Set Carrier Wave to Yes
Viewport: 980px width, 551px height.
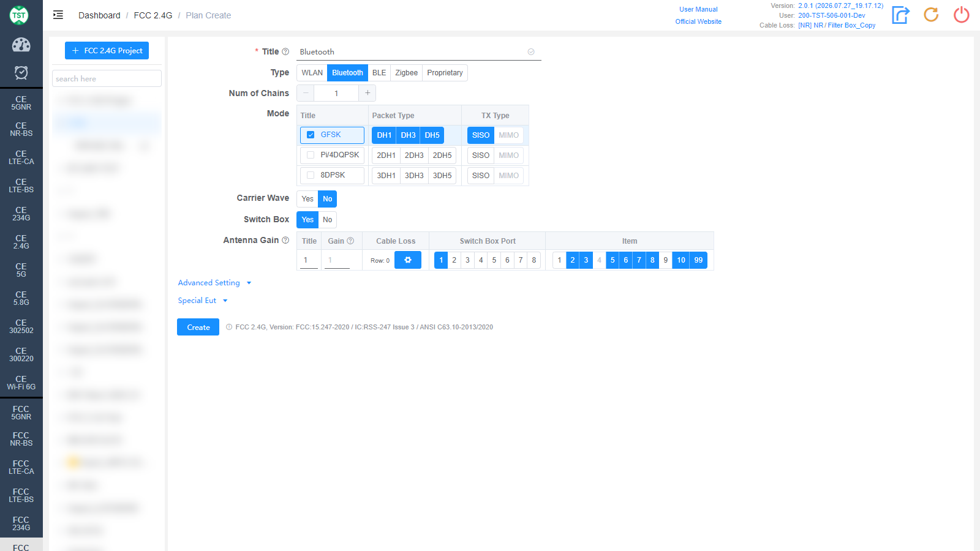pos(307,199)
